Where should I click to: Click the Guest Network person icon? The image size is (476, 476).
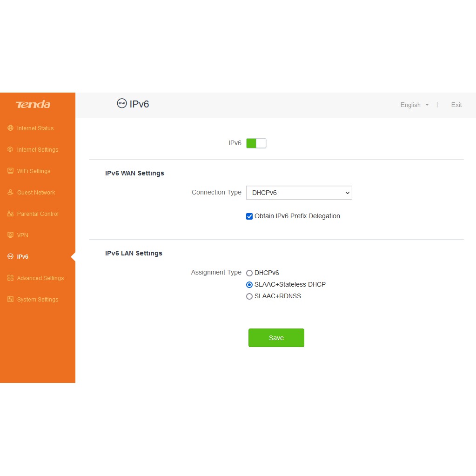click(10, 192)
